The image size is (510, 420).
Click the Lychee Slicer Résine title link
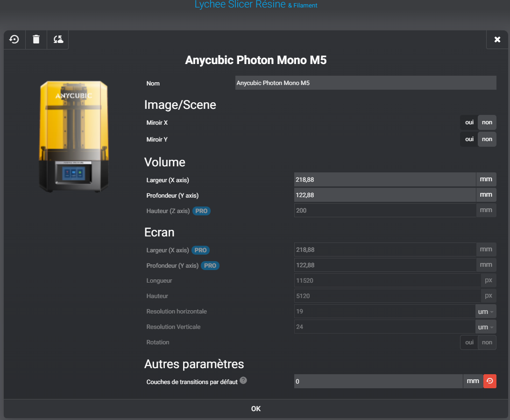click(x=240, y=5)
